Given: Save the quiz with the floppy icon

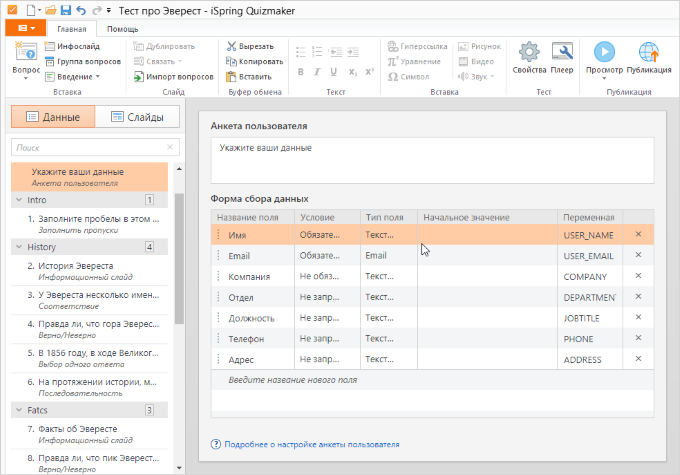Looking at the screenshot, I should [65, 10].
